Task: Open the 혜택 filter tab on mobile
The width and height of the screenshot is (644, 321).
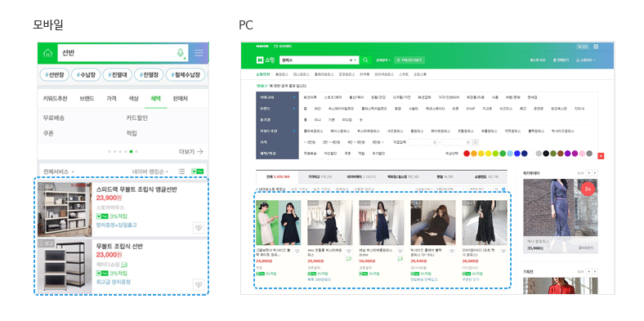Action: 155,99
